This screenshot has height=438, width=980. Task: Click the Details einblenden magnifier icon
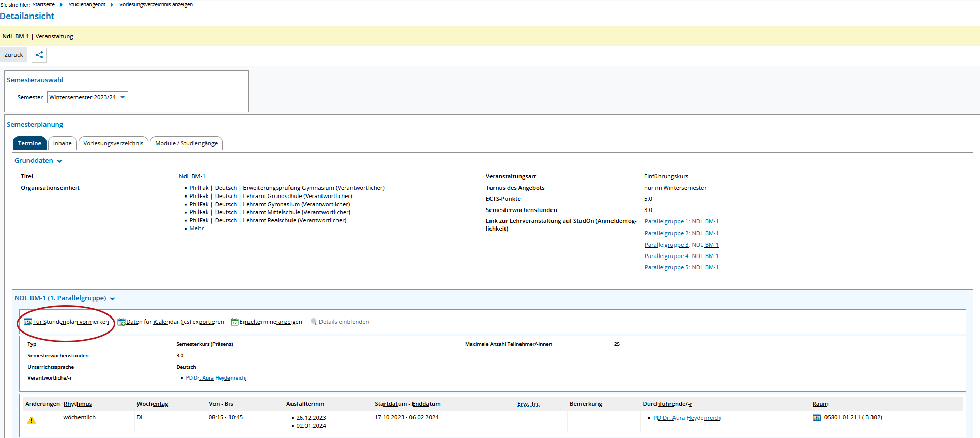314,322
